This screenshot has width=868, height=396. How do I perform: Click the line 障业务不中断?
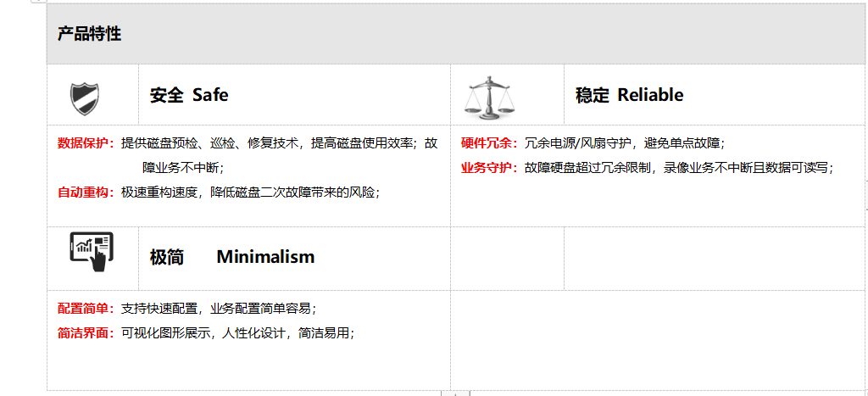[x=183, y=168]
